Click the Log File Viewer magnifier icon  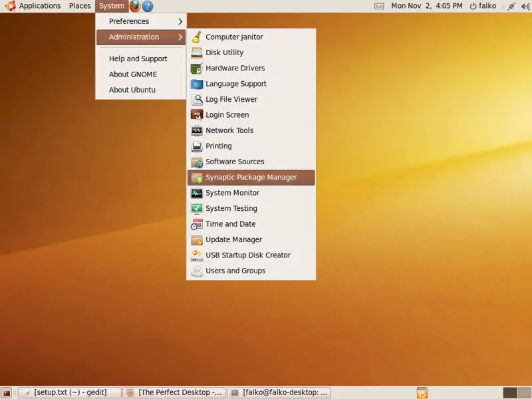click(x=196, y=99)
